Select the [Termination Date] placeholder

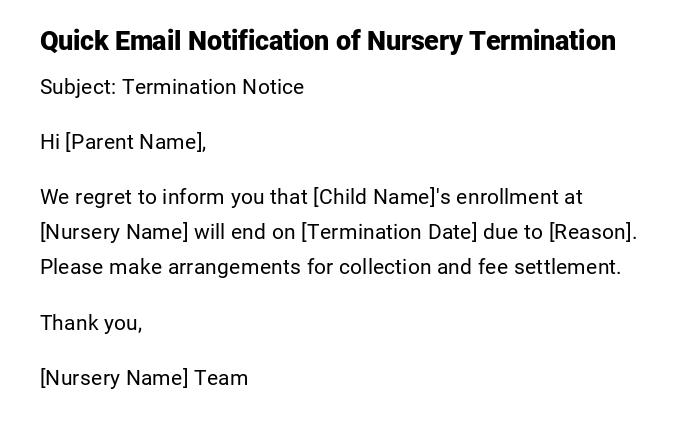(389, 232)
